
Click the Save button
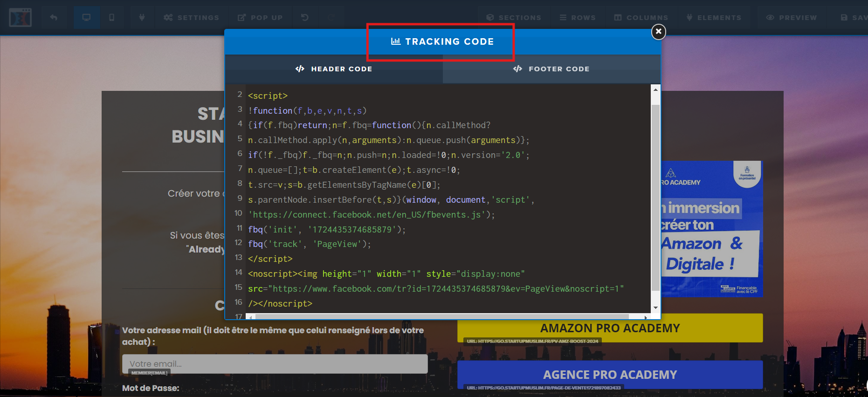tap(853, 18)
